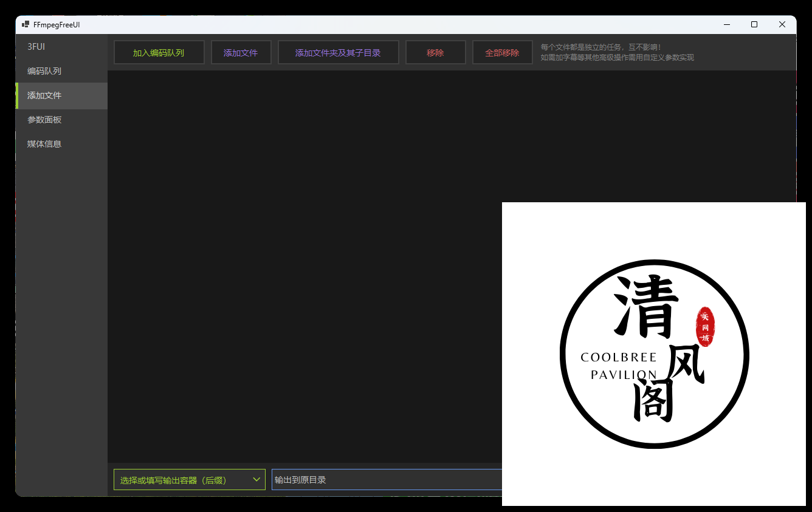Maximize the FFmpegFreeUI window
This screenshot has height=512, width=812.
tap(754, 25)
